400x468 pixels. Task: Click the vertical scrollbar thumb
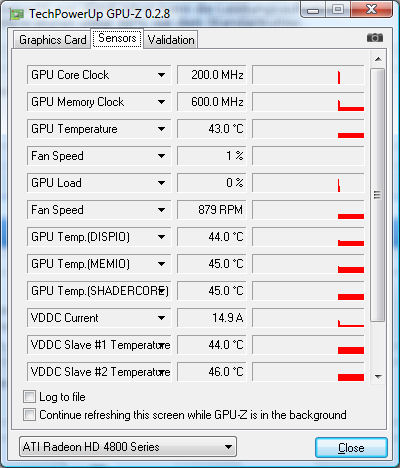tap(378, 195)
